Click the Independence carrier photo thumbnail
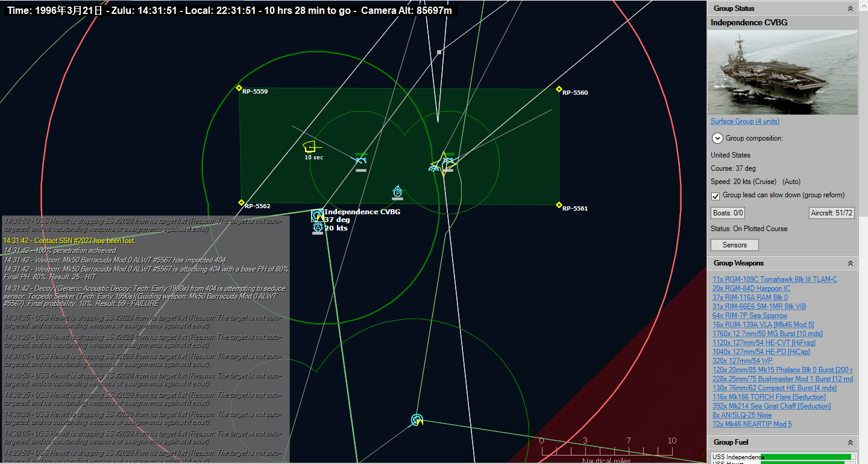 coord(782,72)
